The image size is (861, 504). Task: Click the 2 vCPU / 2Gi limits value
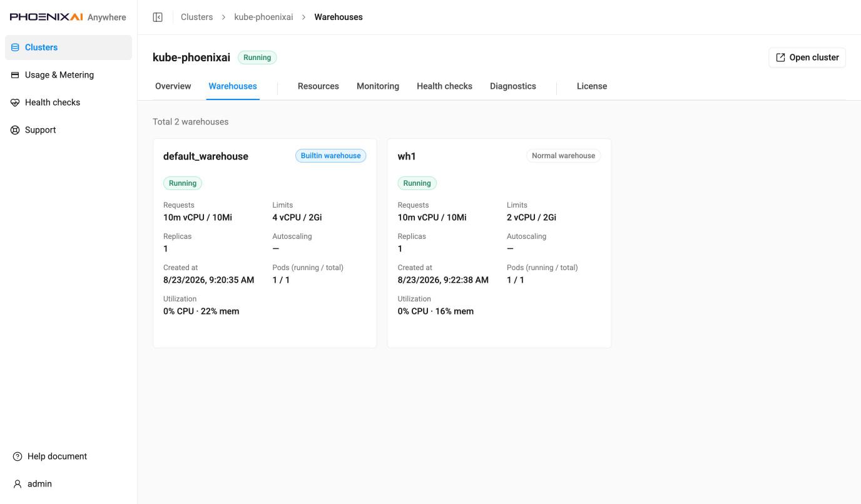pos(532,218)
